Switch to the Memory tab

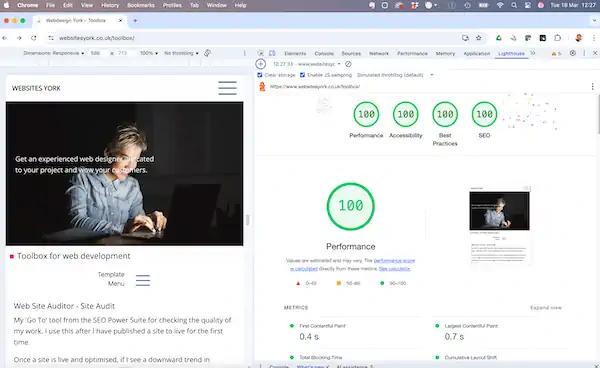445,54
